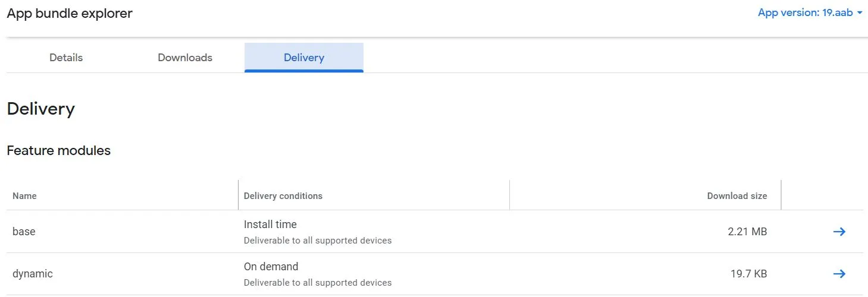This screenshot has width=868, height=297.
Task: Click the 19.7 KB download size
Action: (x=748, y=274)
